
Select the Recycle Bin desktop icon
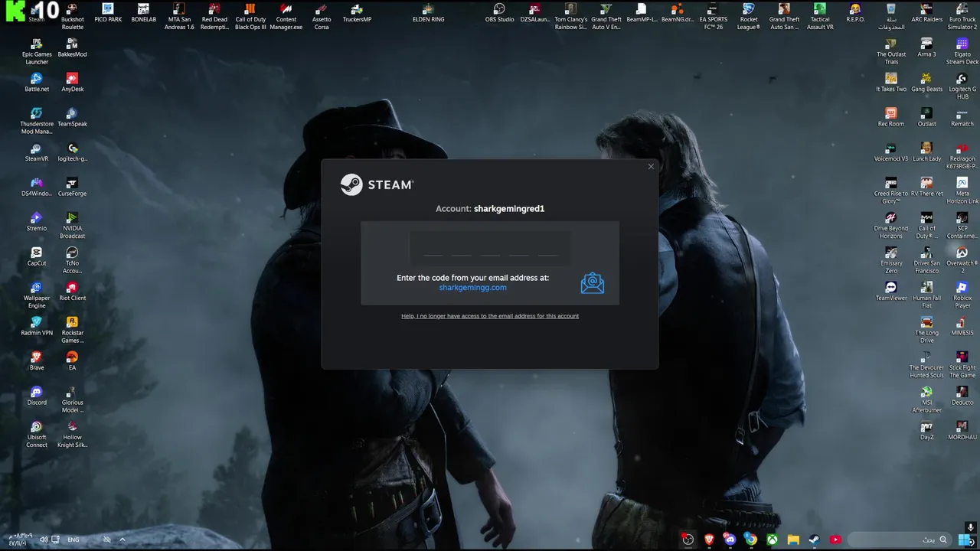[891, 16]
